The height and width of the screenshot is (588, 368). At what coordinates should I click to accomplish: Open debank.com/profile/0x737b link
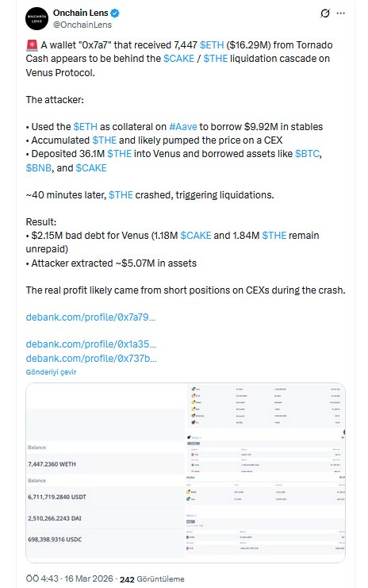[91, 359]
